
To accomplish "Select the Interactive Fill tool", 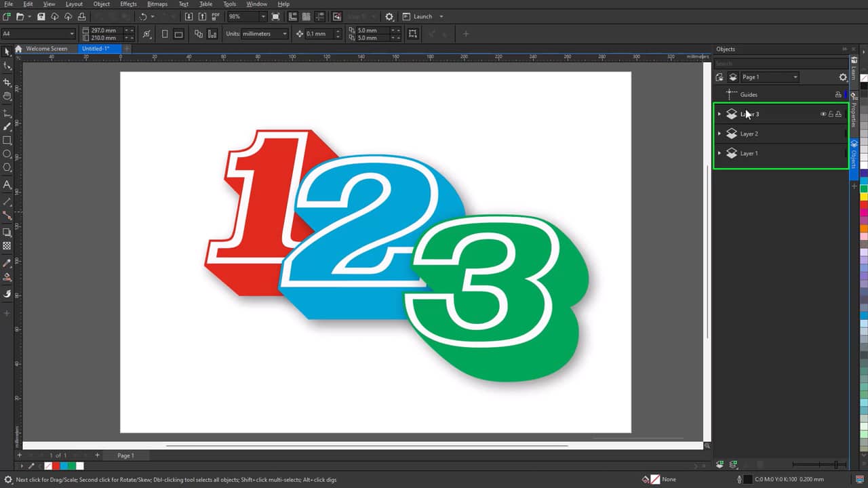I will (x=7, y=277).
